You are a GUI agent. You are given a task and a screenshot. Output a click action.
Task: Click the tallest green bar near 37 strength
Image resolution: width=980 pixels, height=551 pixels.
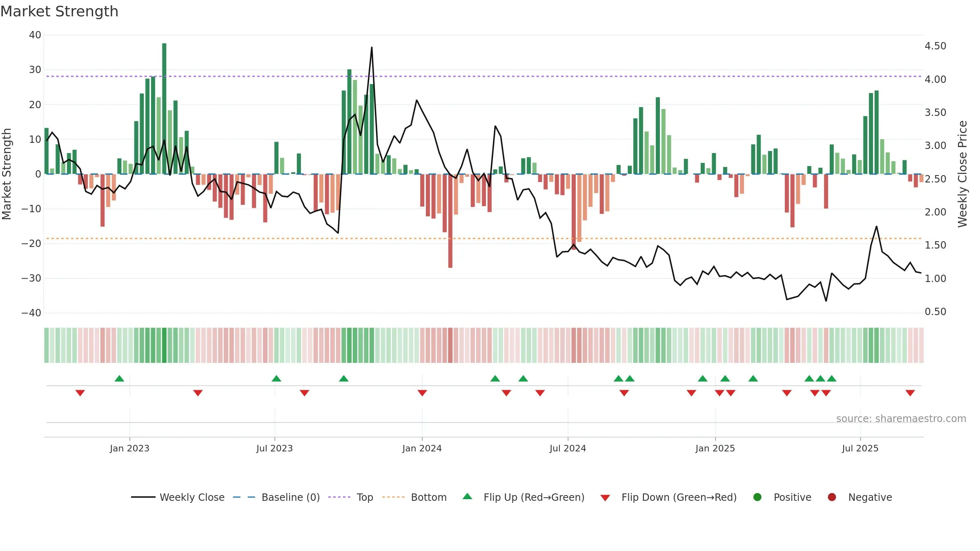pyautogui.click(x=164, y=109)
